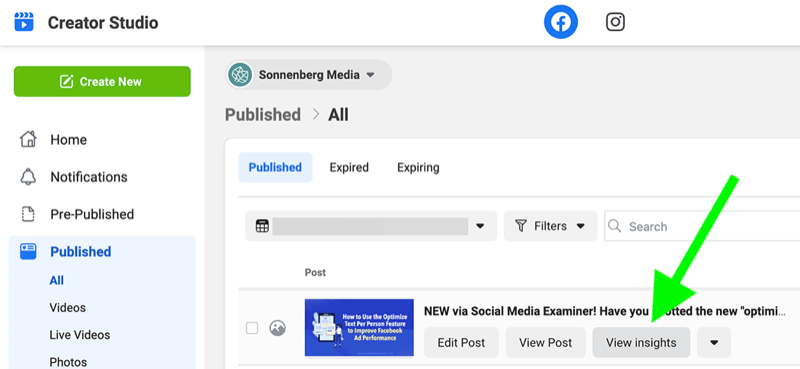This screenshot has height=369, width=800.
Task: Click the Creator Studio logo icon
Action: pyautogui.click(x=23, y=22)
